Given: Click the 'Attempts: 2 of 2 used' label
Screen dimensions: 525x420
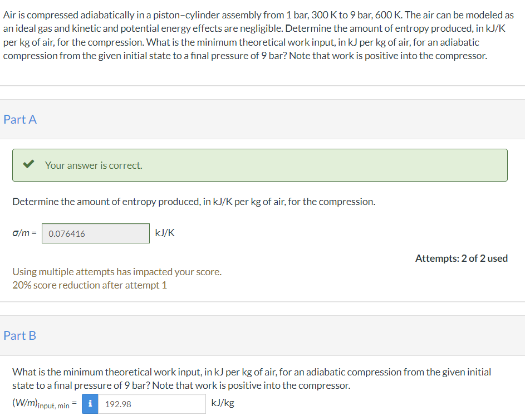Looking at the screenshot, I should (x=461, y=258).
